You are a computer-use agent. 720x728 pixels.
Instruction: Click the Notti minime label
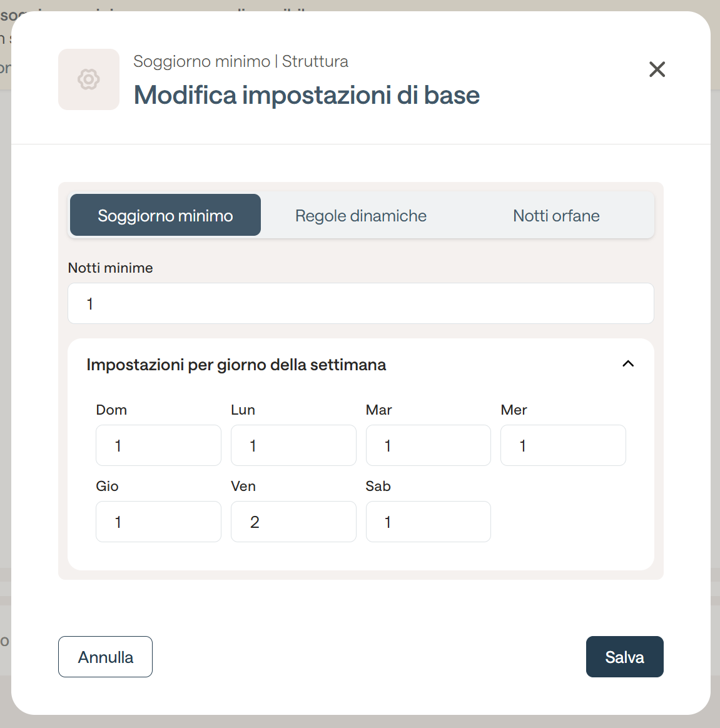coord(111,268)
